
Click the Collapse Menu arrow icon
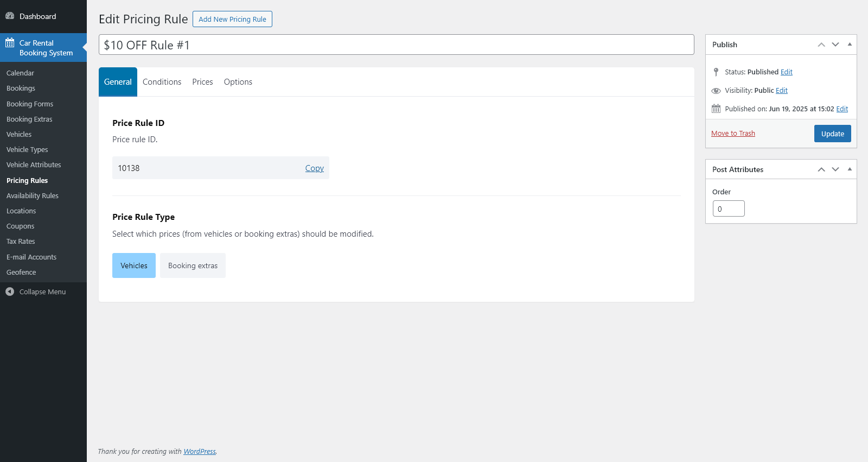coord(10,292)
